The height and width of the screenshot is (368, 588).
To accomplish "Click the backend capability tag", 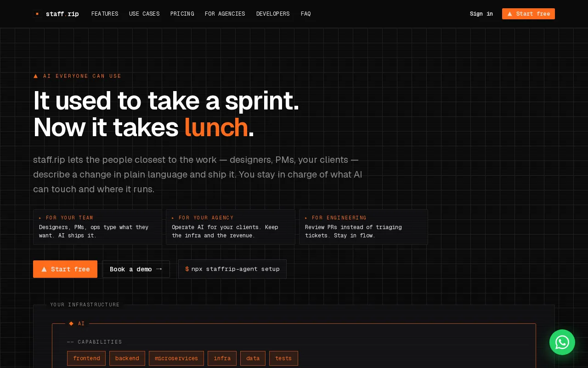I will 127,358.
